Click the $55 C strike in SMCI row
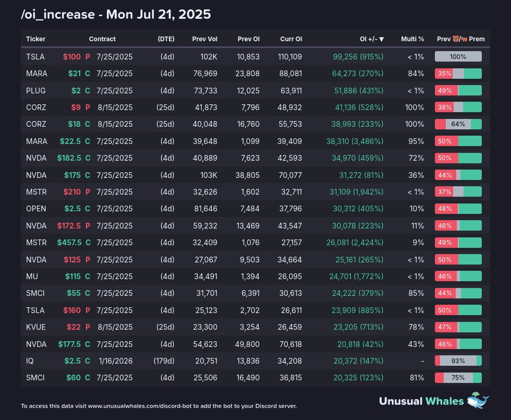 click(x=79, y=293)
